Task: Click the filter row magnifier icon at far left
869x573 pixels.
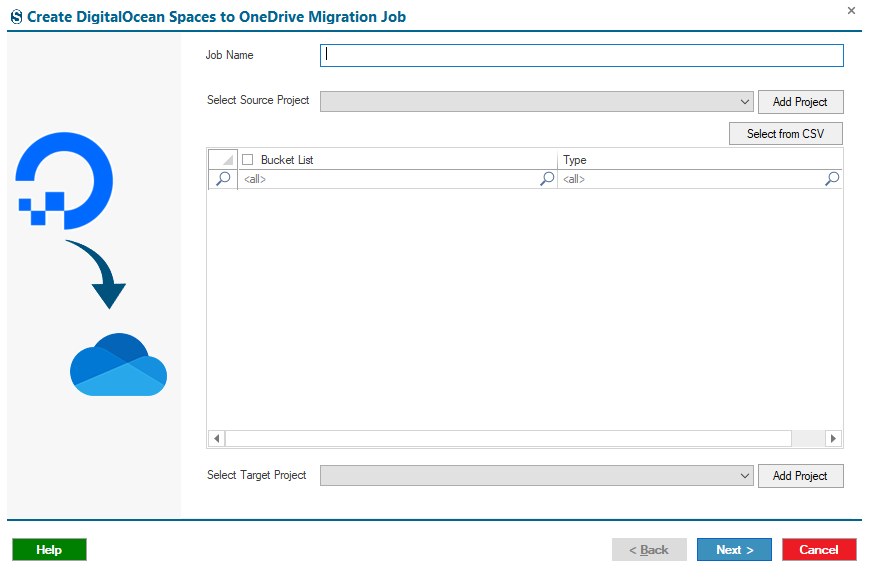Action: 223,179
